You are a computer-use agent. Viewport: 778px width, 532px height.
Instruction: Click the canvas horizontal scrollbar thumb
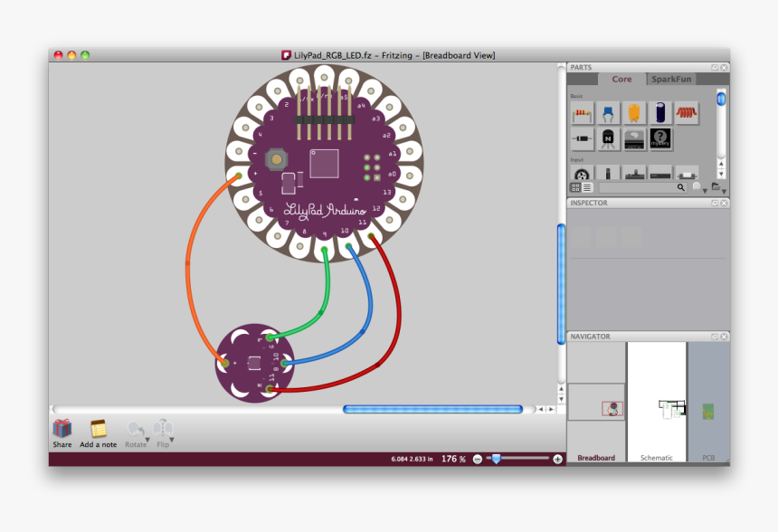coord(432,410)
